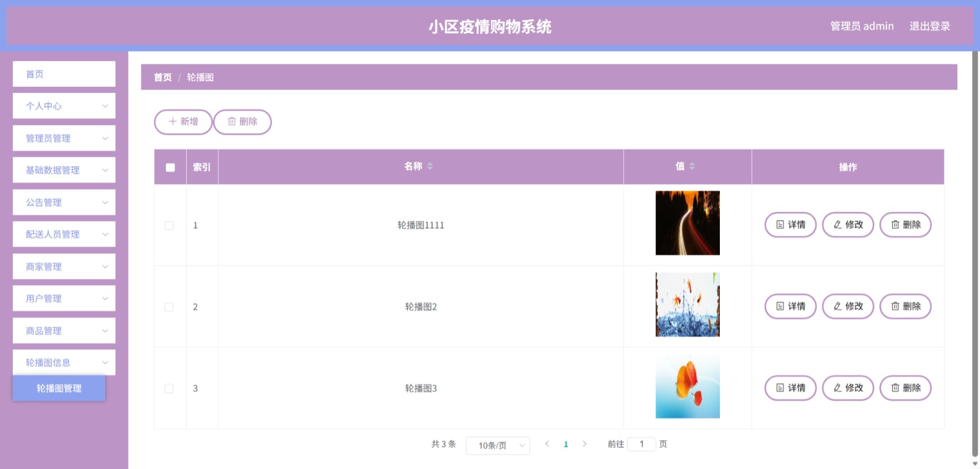Expand the 配送人员管理 sidebar menu
This screenshot has width=980, height=469.
tap(64, 234)
